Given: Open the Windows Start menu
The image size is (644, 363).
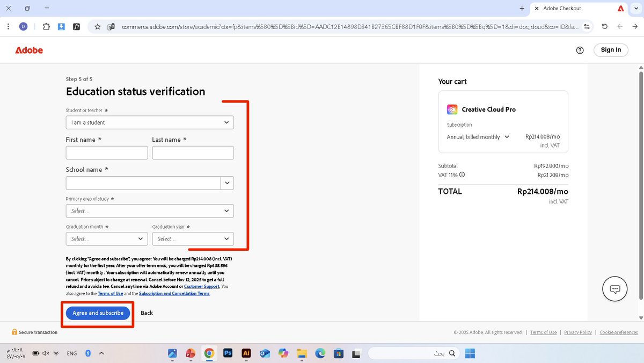Looking at the screenshot, I should [x=470, y=353].
